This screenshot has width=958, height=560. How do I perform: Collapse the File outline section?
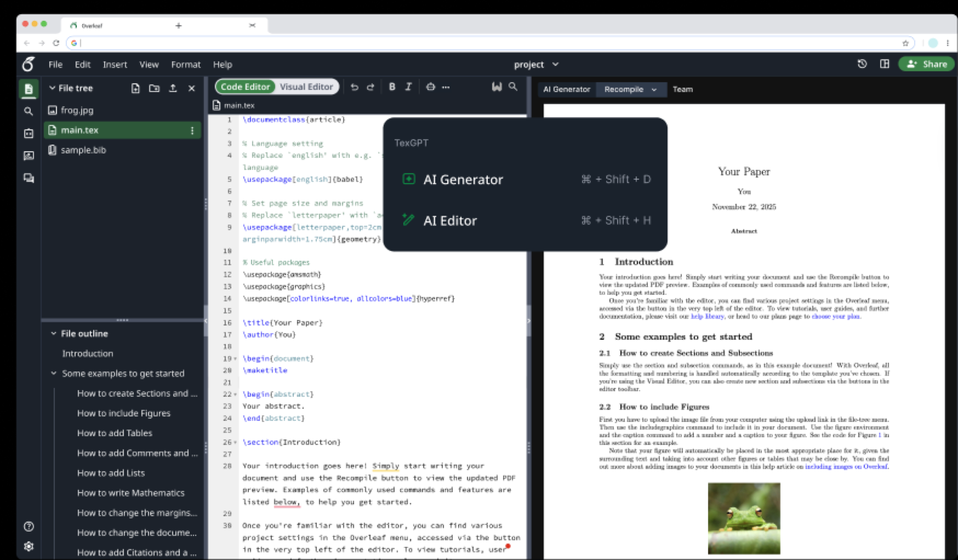click(x=54, y=333)
